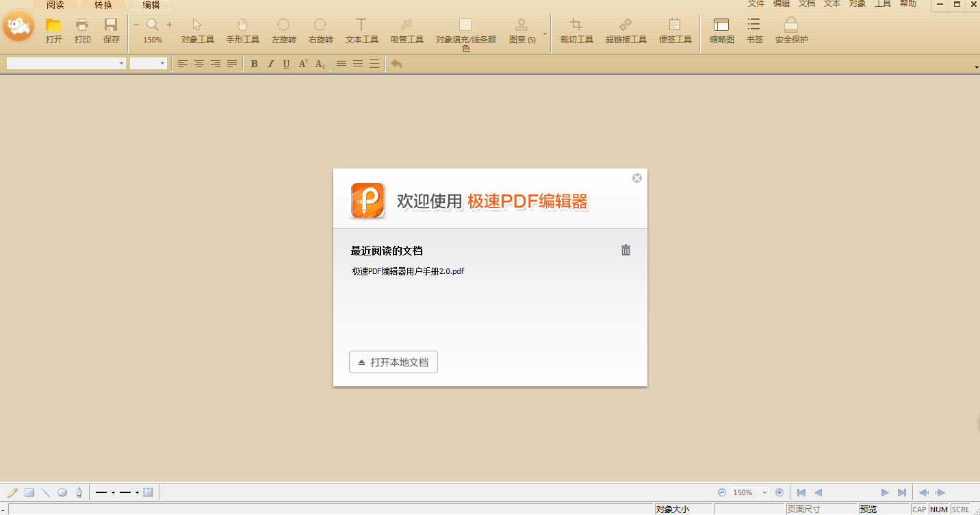Close the welcome dialog
This screenshot has width=980, height=515.
coord(637,178)
